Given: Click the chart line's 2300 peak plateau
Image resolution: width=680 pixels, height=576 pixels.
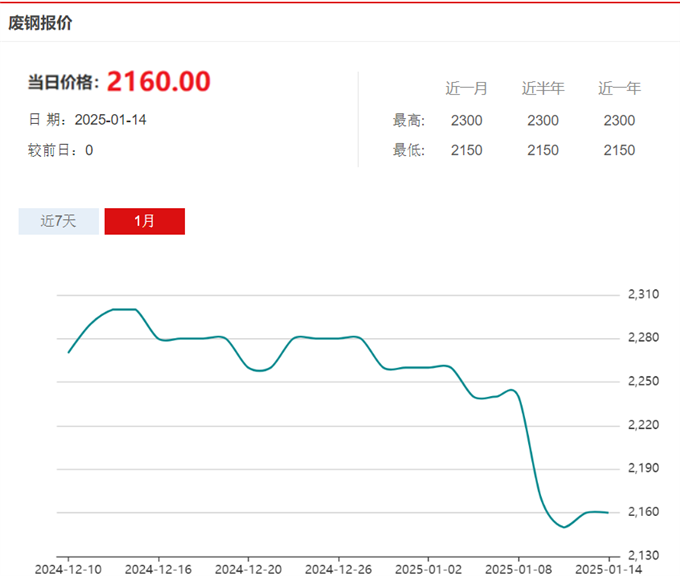Looking at the screenshot, I should pyautogui.click(x=124, y=309).
